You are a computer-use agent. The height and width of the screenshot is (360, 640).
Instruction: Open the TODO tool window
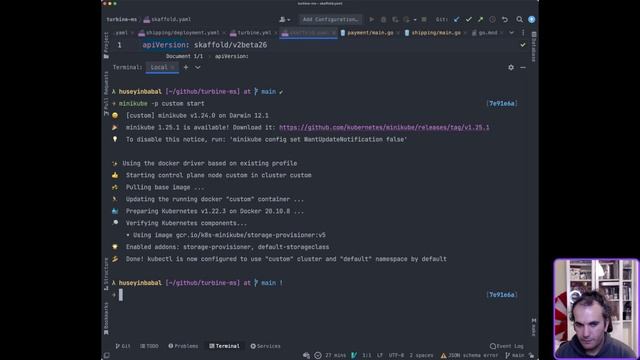(x=149, y=346)
